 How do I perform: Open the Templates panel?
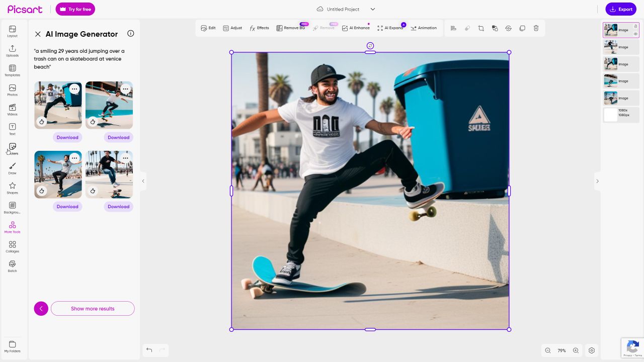pyautogui.click(x=13, y=70)
